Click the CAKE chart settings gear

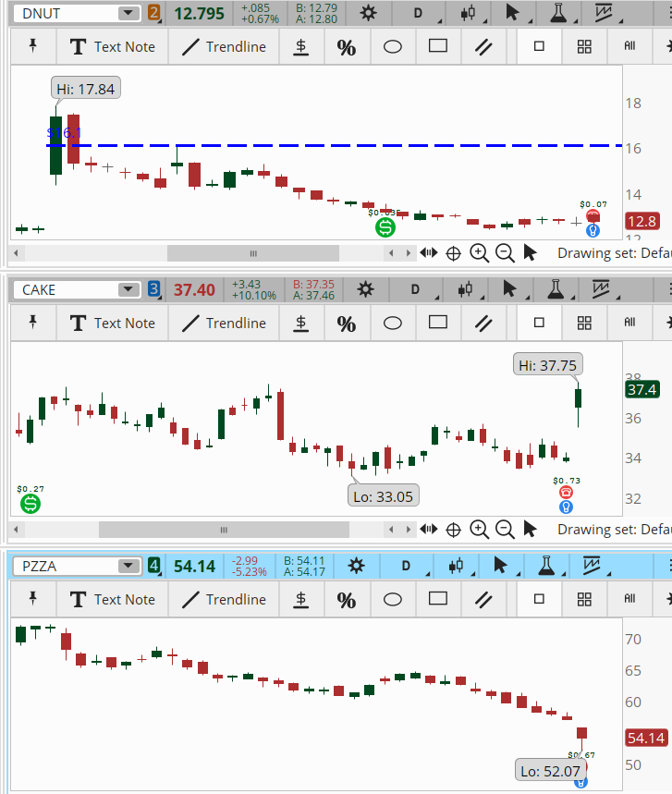pos(366,289)
